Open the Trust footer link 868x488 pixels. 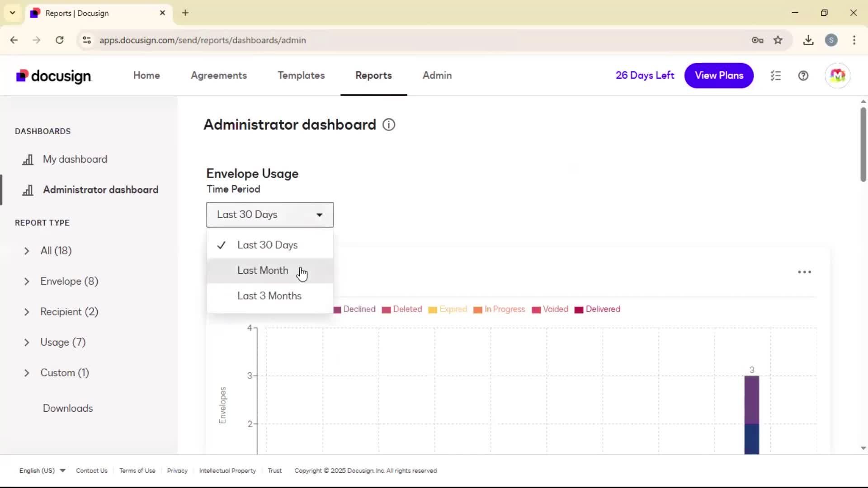(x=275, y=470)
